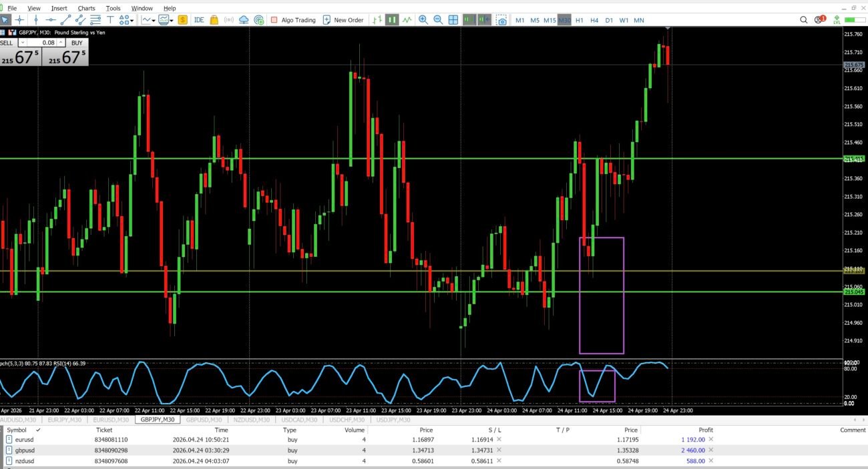Zoom out of the chart
Viewport: 868px width, 469px height.
(x=438, y=20)
